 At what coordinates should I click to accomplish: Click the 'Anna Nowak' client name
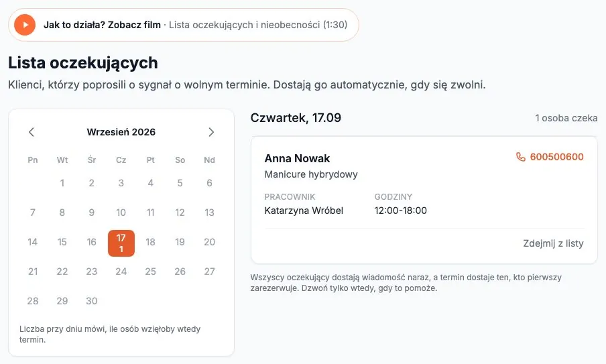tap(297, 158)
